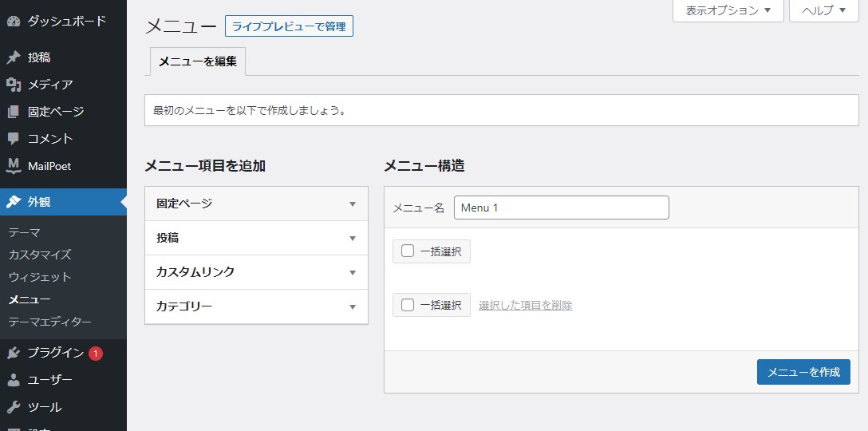The image size is (868, 431).
Task: Click the ライブプレビューで管理 button
Action: [289, 26]
